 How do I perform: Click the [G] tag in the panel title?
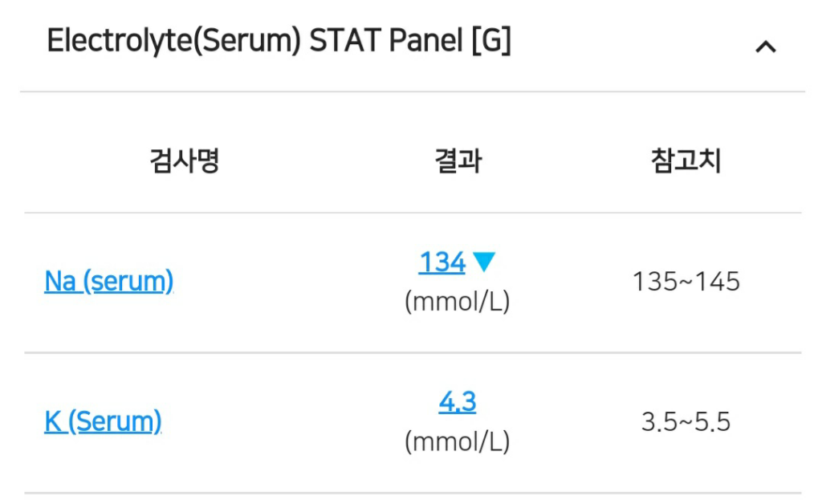[490, 41]
